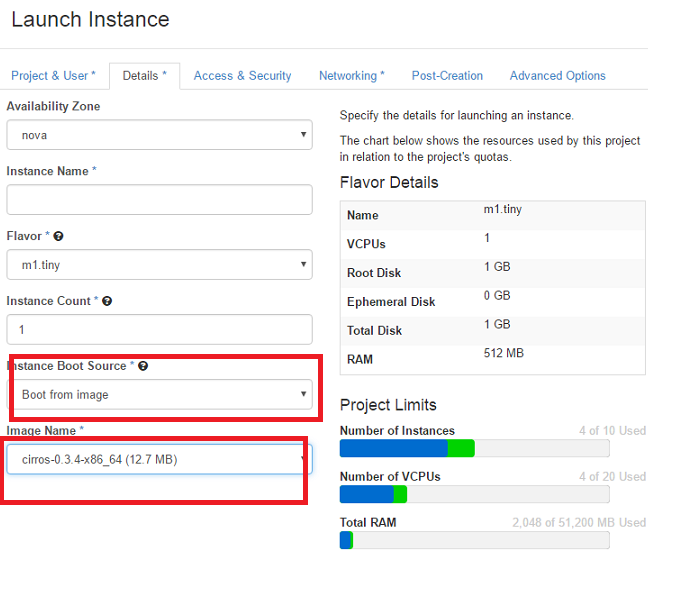Screen dimensions: 673x596
Task: Click the Instance Boot Source help icon
Action: (x=143, y=366)
